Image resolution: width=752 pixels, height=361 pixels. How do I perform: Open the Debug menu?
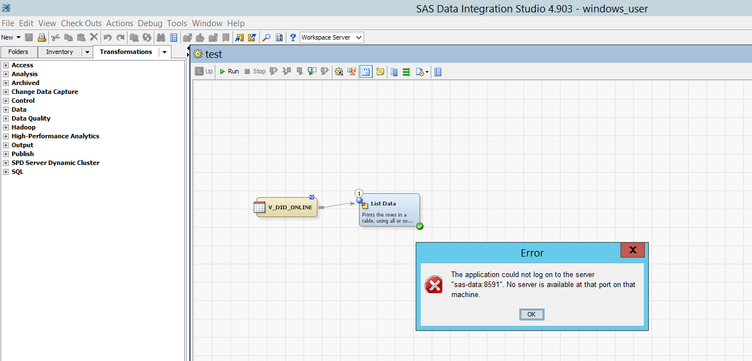pos(150,23)
